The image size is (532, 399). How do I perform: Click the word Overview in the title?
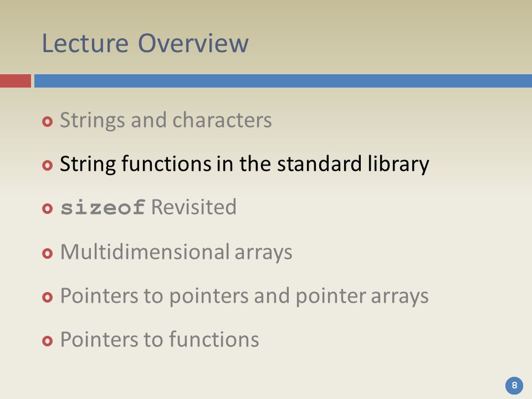(x=193, y=43)
